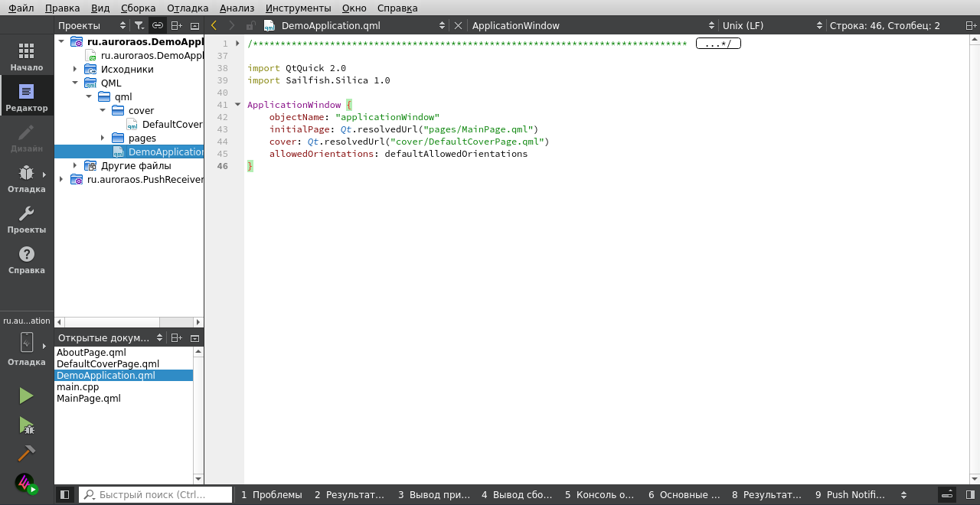Click the Быстрый поиск locator field
Image resolution: width=980 pixels, height=505 pixels.
tap(155, 495)
